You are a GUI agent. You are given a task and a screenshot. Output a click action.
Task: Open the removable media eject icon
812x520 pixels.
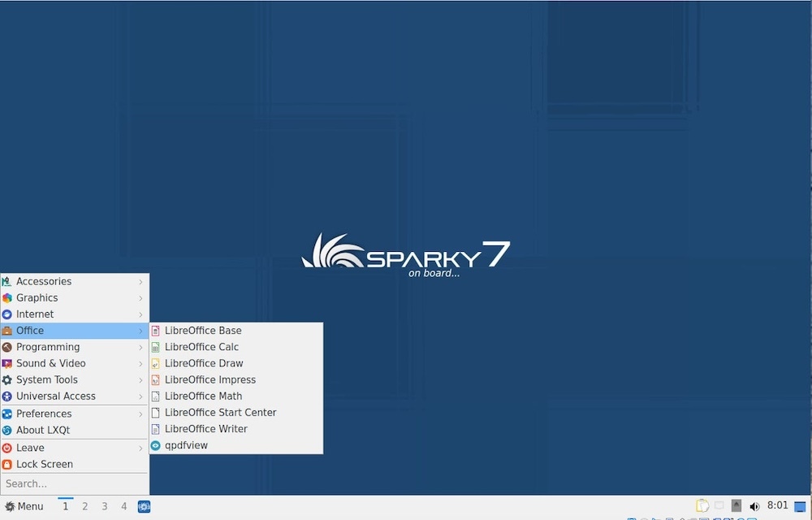[736, 505]
